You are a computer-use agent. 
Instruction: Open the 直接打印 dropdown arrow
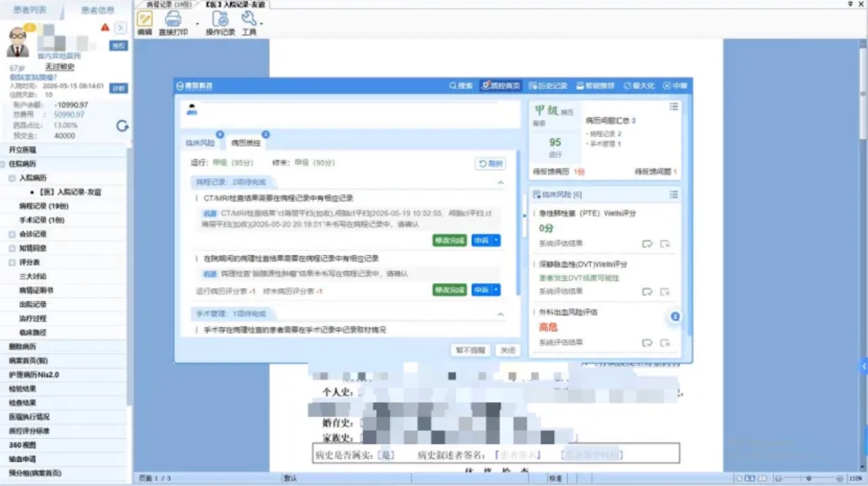coord(197,24)
